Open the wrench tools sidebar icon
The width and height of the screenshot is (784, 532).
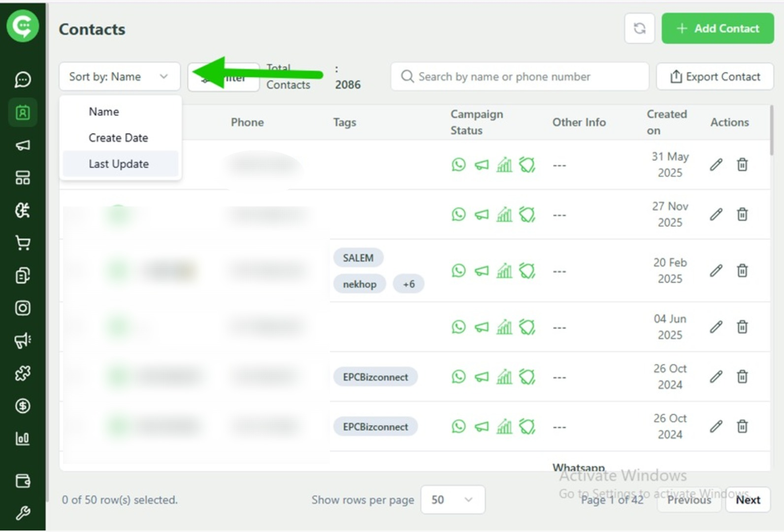(x=23, y=513)
